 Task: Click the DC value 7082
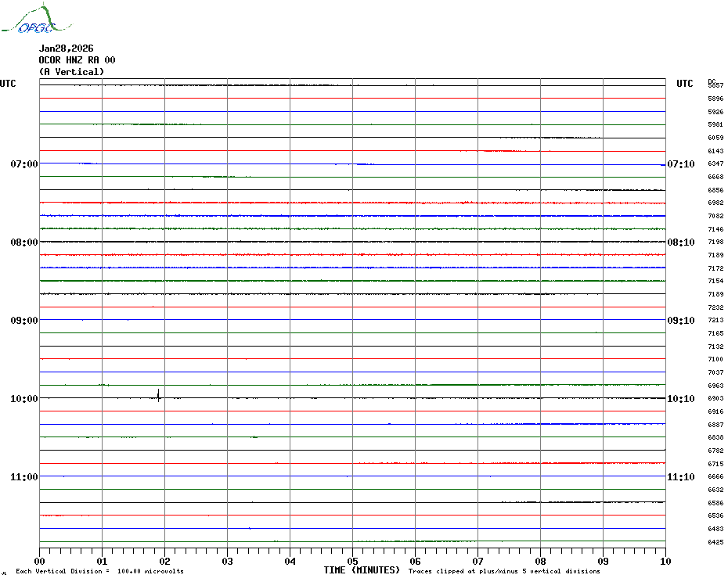[715, 216]
